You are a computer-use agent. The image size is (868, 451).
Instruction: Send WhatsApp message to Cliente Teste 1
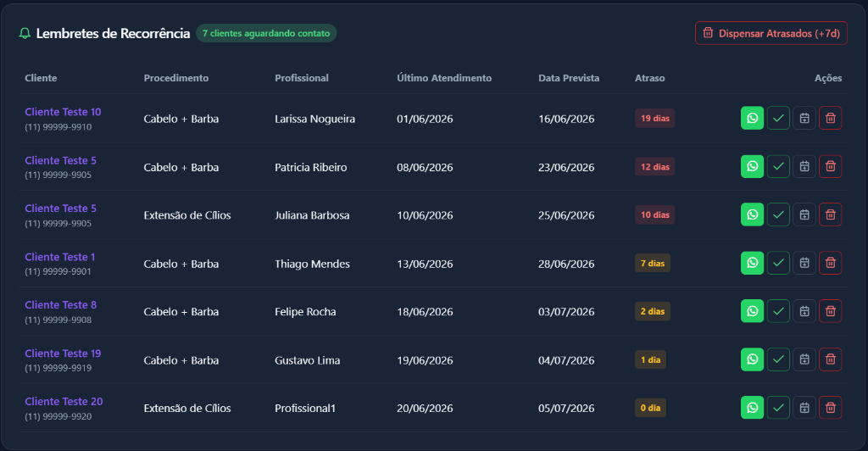[752, 263]
